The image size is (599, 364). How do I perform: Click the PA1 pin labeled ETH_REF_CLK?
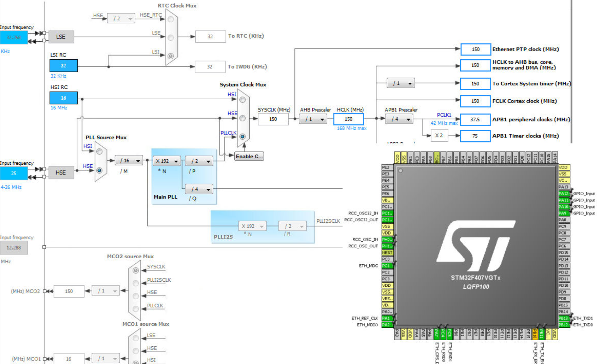pos(387,318)
